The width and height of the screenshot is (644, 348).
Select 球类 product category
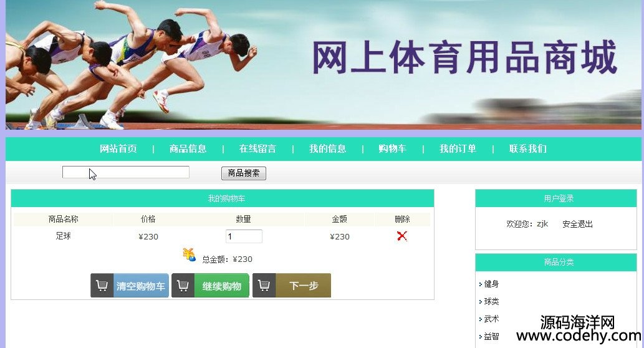tap(491, 302)
